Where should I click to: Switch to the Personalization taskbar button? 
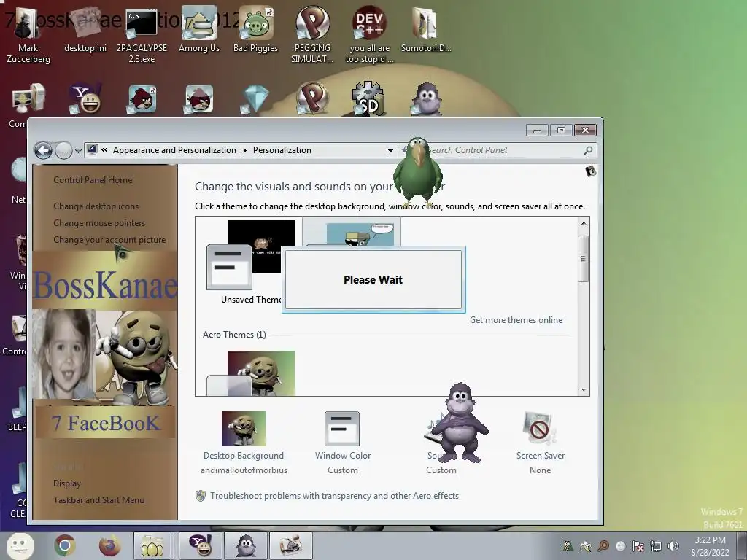coord(291,545)
